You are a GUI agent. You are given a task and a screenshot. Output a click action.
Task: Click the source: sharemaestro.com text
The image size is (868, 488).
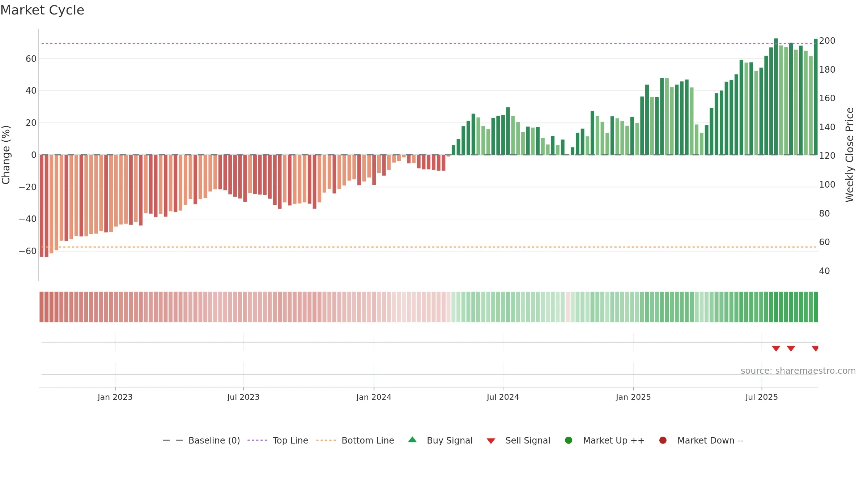coord(798,371)
